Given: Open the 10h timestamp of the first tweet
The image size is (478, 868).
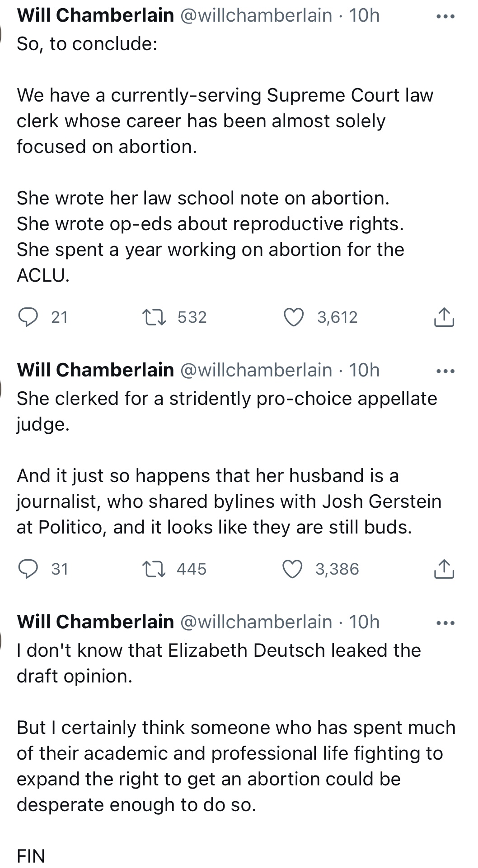Looking at the screenshot, I should (x=364, y=15).
